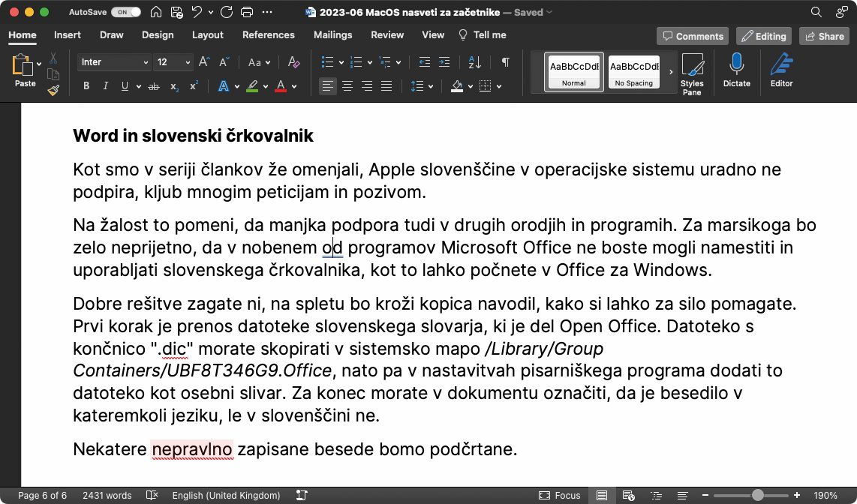Undo the last action

point(197,12)
